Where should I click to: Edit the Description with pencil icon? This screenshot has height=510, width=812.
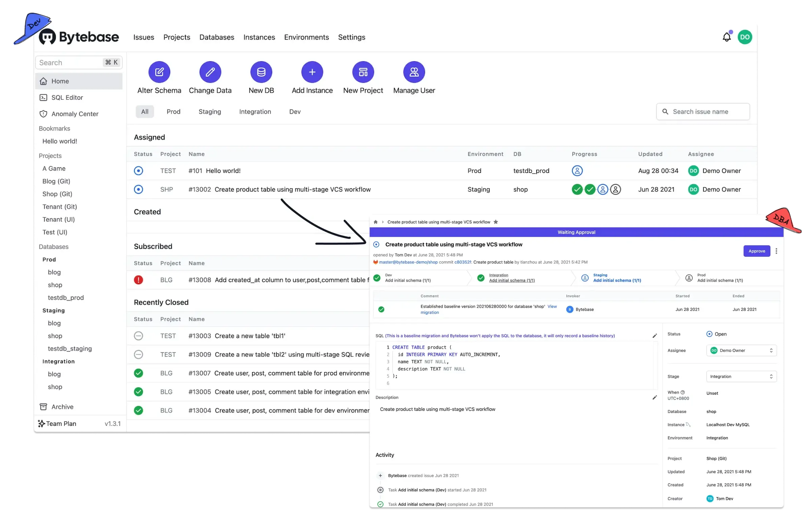(655, 398)
